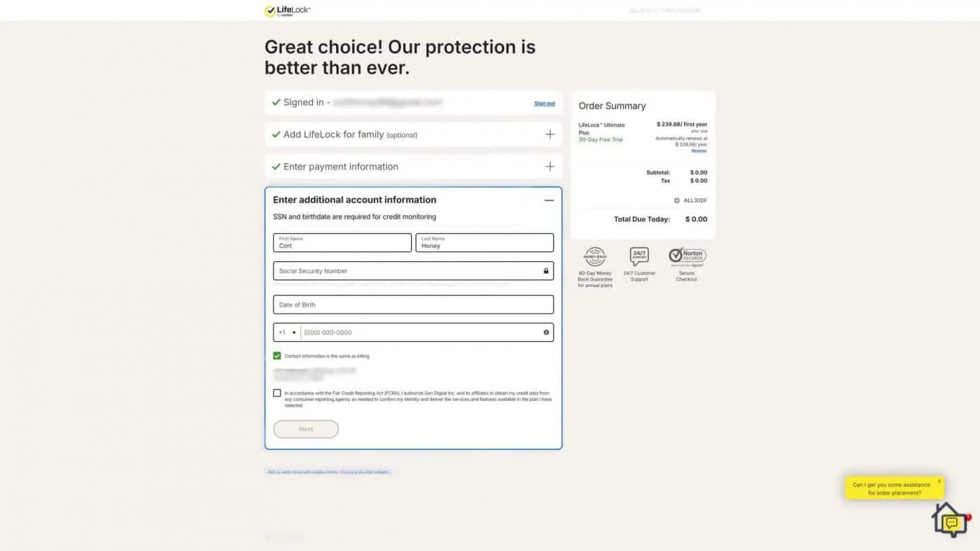This screenshot has height=551, width=980.
Task: Click the LifeLock logo in the header
Action: pyautogui.click(x=288, y=11)
